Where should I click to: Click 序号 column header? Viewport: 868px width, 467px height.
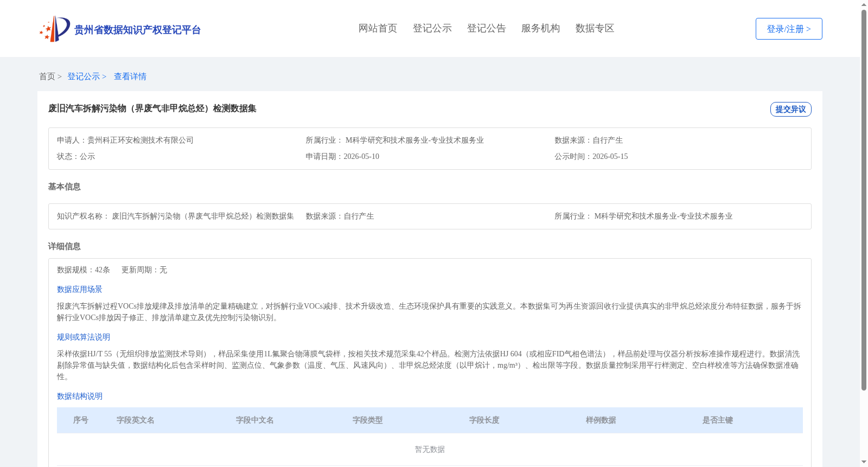coord(81,420)
